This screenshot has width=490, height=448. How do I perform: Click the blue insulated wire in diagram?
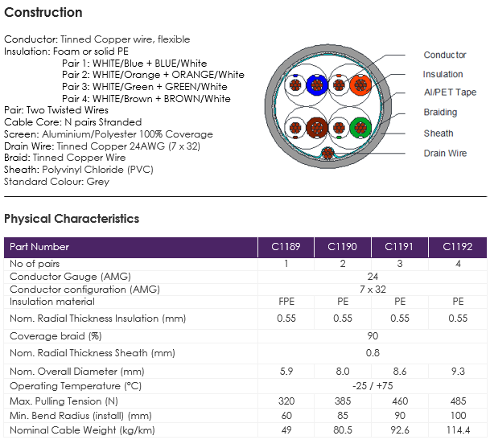[317, 85]
